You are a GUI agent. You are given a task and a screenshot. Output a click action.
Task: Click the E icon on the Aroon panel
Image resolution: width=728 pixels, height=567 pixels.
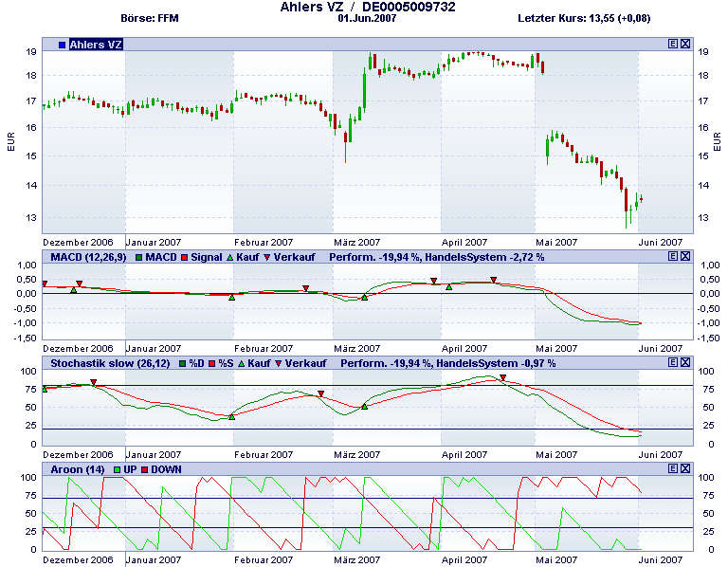tap(673, 468)
